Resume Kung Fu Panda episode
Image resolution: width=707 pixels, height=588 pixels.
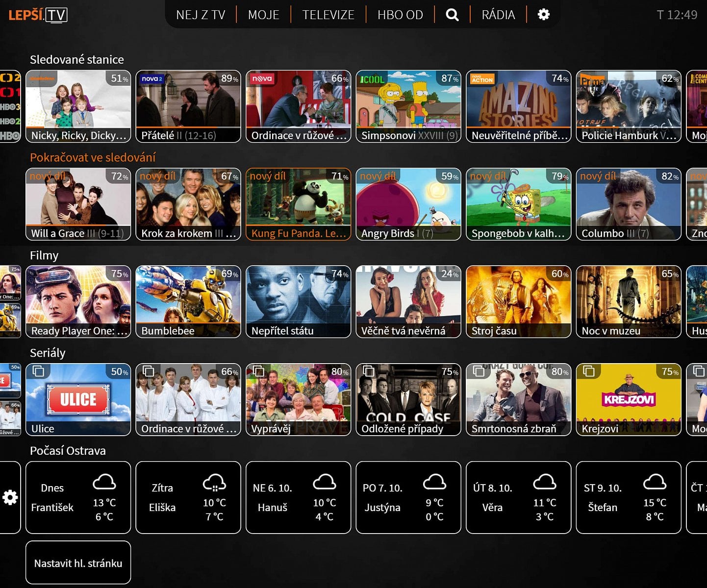pos(298,204)
